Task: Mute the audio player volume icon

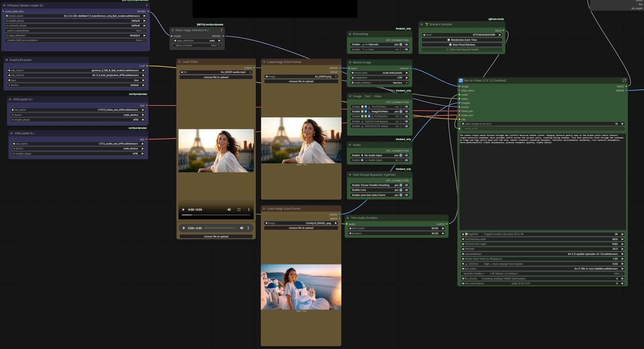Action: point(241,228)
